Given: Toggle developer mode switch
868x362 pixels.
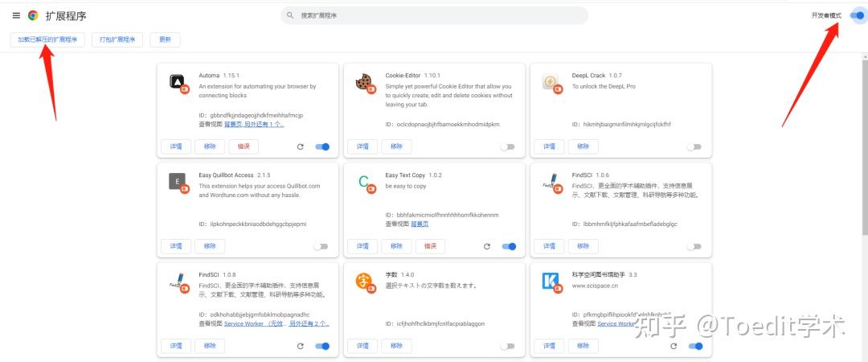Looking at the screenshot, I should click(x=857, y=15).
